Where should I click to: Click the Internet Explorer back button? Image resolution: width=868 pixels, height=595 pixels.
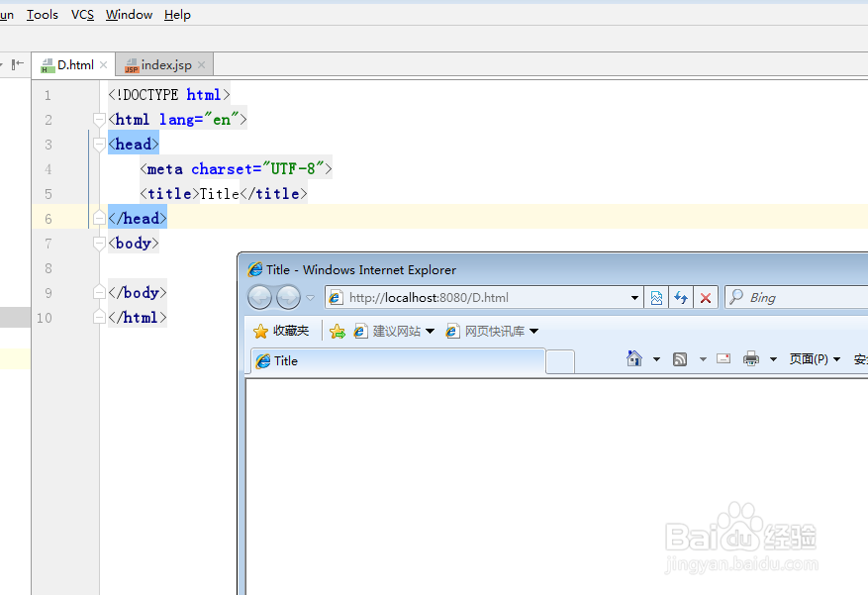point(259,298)
